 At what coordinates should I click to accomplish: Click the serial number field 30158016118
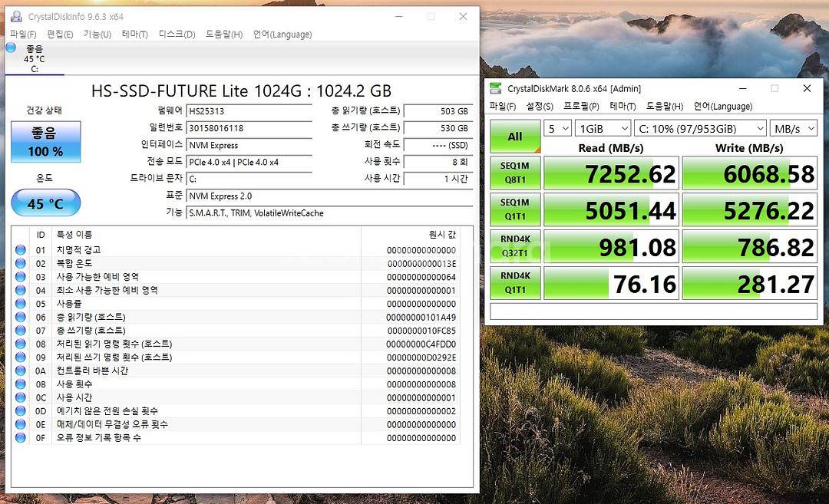249,128
